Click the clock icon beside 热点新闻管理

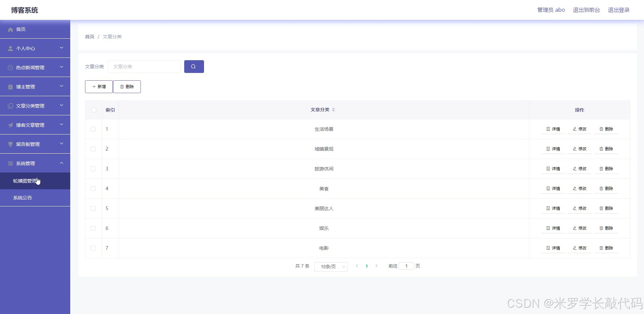point(10,68)
